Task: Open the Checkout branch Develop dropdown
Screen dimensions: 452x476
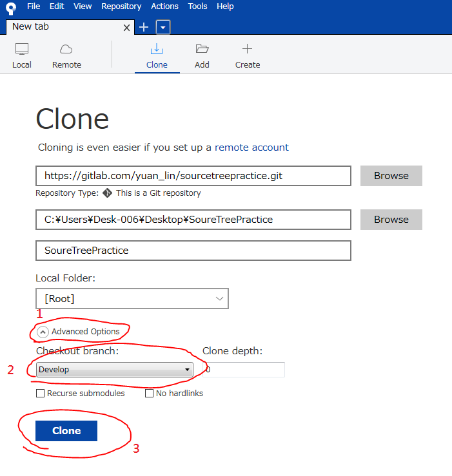Action: [115, 370]
